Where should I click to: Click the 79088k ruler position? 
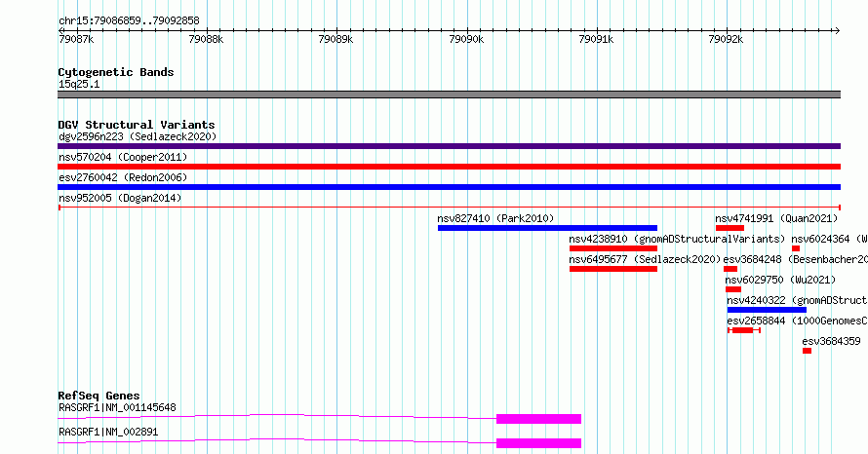coord(206,39)
